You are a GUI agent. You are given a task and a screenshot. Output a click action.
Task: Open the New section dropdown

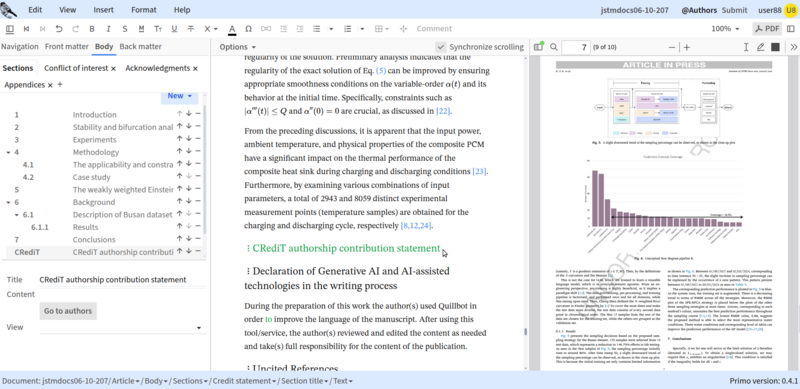click(179, 95)
